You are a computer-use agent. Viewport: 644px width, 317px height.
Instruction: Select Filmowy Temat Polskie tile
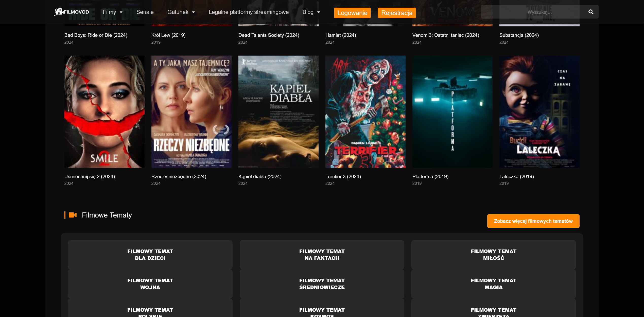[150, 308]
